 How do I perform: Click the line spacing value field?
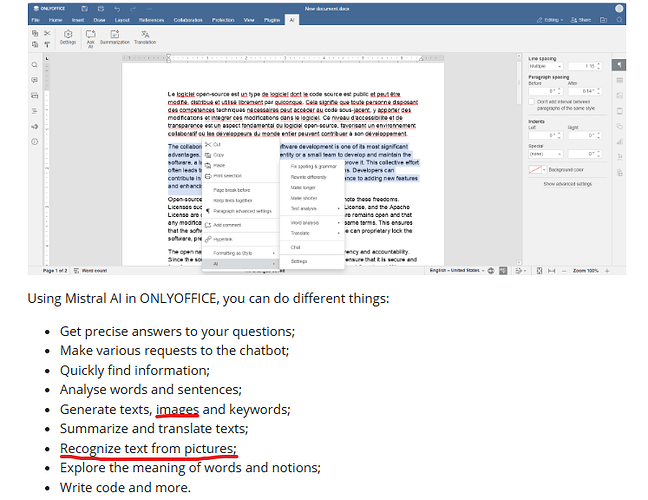[585, 66]
